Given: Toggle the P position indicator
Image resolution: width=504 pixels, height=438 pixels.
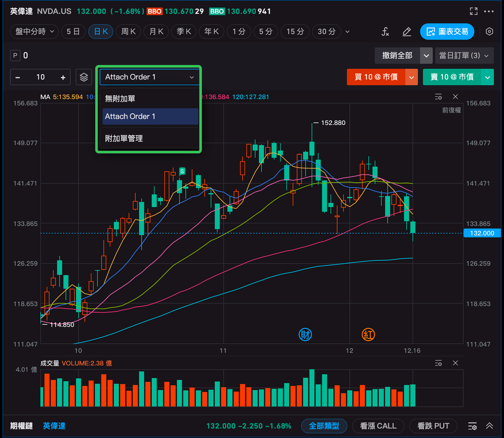Looking at the screenshot, I should [15, 56].
